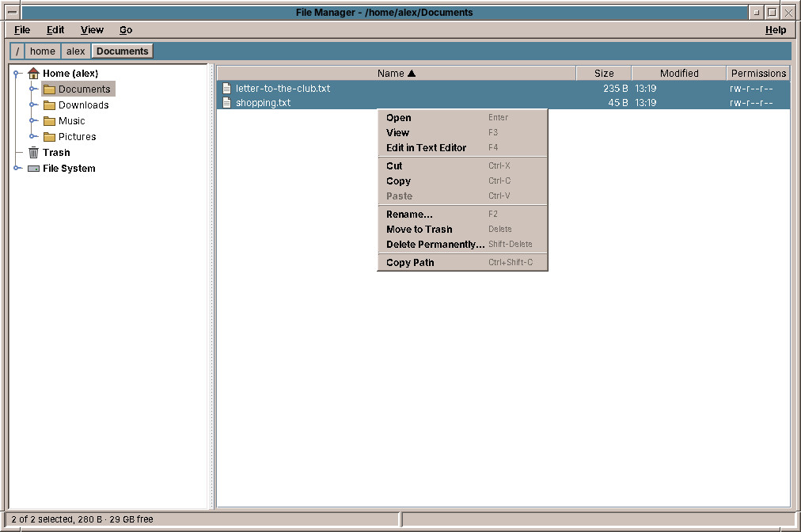This screenshot has height=532, width=801.
Task: Click the '45 B' size cell
Action: pos(617,103)
